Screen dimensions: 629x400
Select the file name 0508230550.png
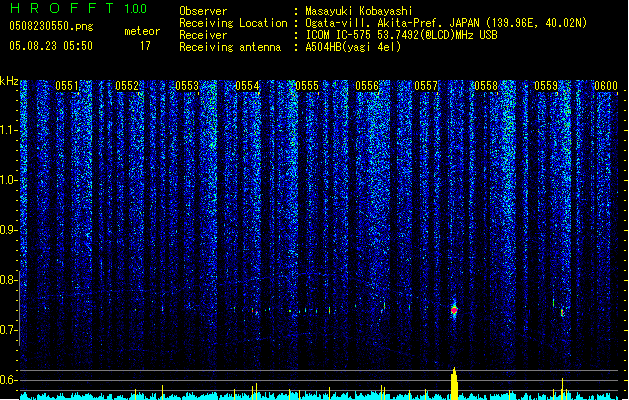click(51, 26)
